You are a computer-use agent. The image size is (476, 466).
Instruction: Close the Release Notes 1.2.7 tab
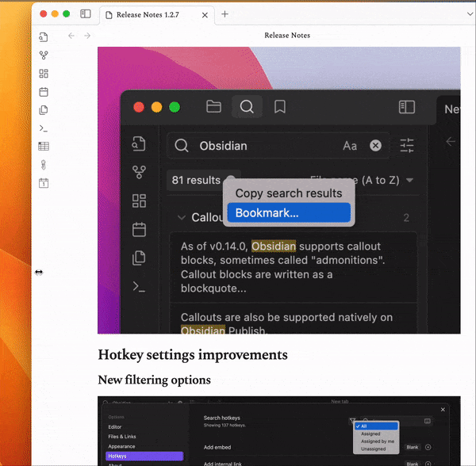click(205, 15)
